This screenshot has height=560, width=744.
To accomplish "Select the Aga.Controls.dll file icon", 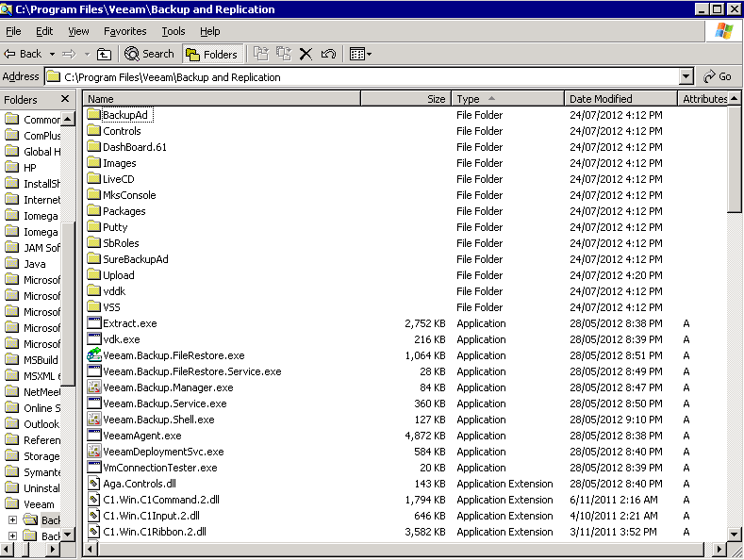I will click(94, 483).
